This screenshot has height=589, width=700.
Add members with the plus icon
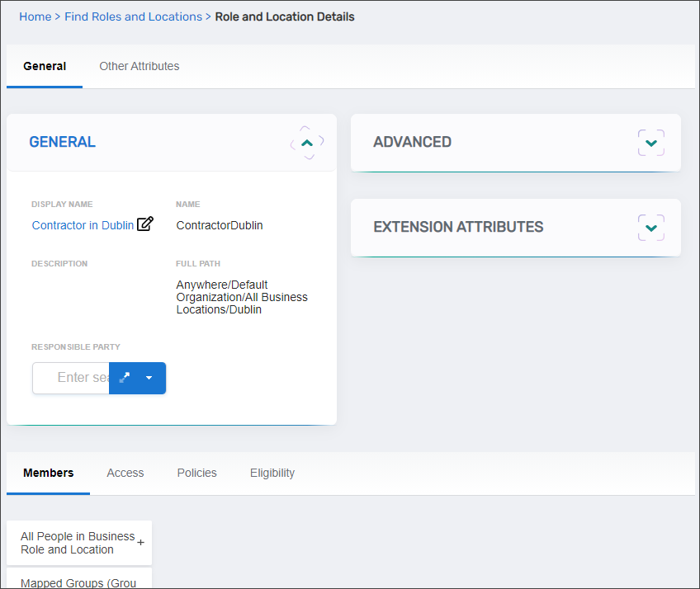140,542
